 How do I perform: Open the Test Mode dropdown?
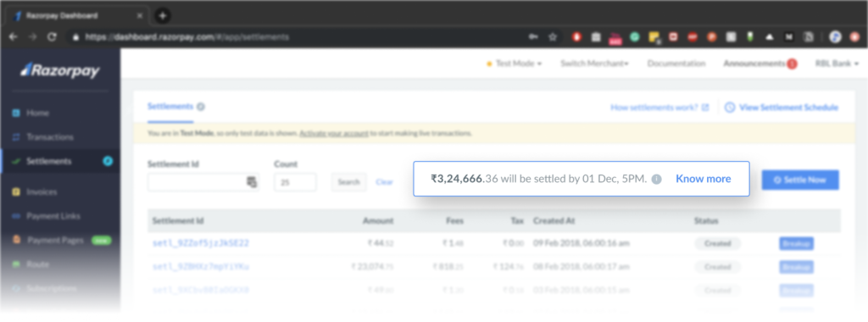tap(514, 64)
